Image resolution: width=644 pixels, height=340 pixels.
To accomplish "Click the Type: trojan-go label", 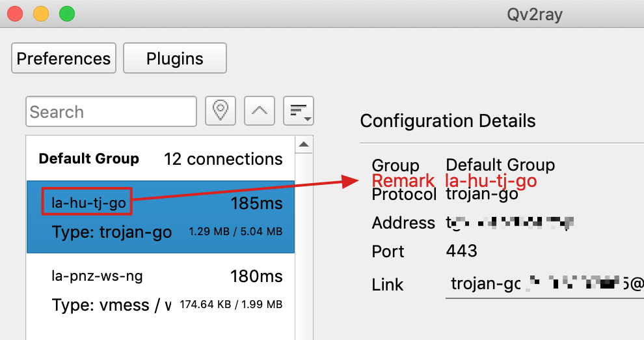I will (112, 233).
